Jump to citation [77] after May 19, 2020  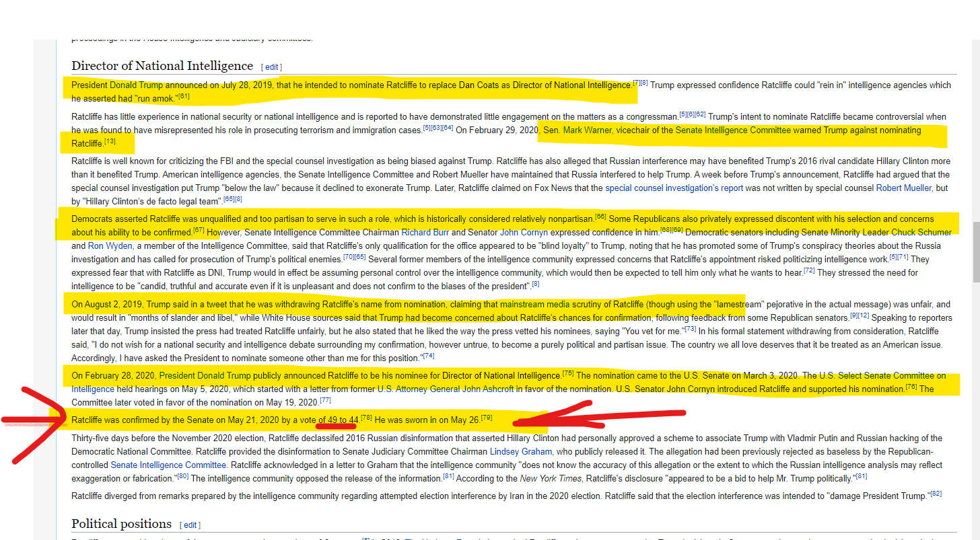tap(325, 400)
